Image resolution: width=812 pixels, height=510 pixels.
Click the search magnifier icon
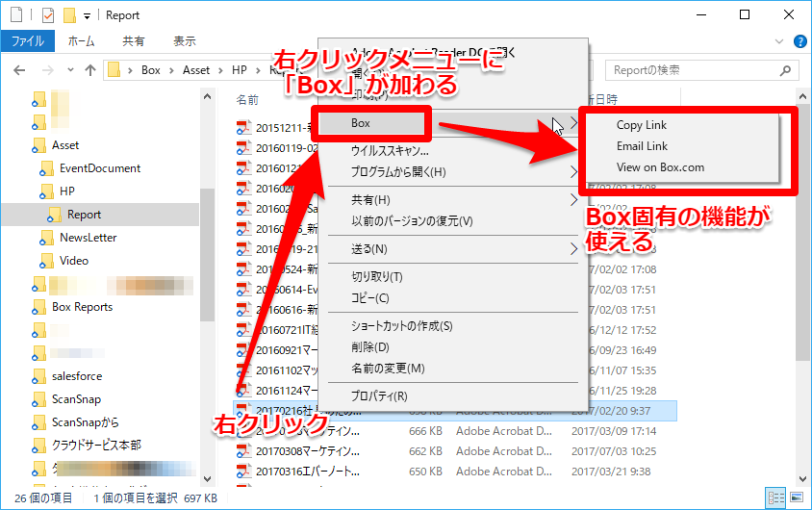coord(786,70)
